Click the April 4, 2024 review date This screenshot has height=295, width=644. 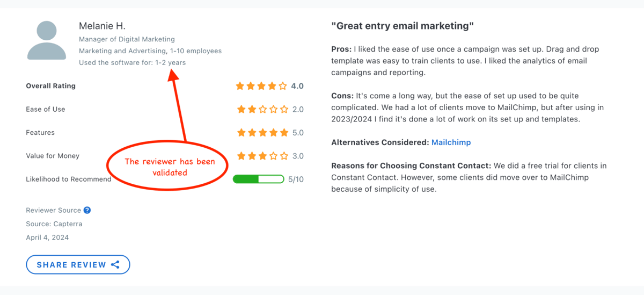(x=47, y=237)
